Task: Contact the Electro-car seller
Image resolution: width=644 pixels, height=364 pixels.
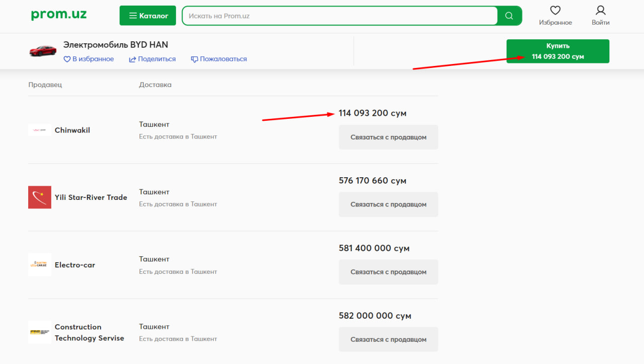Action: pos(388,272)
